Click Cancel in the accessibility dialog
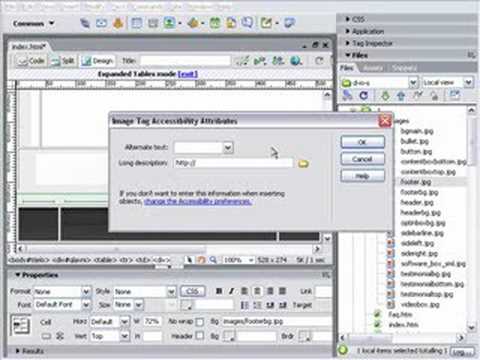 363,159
